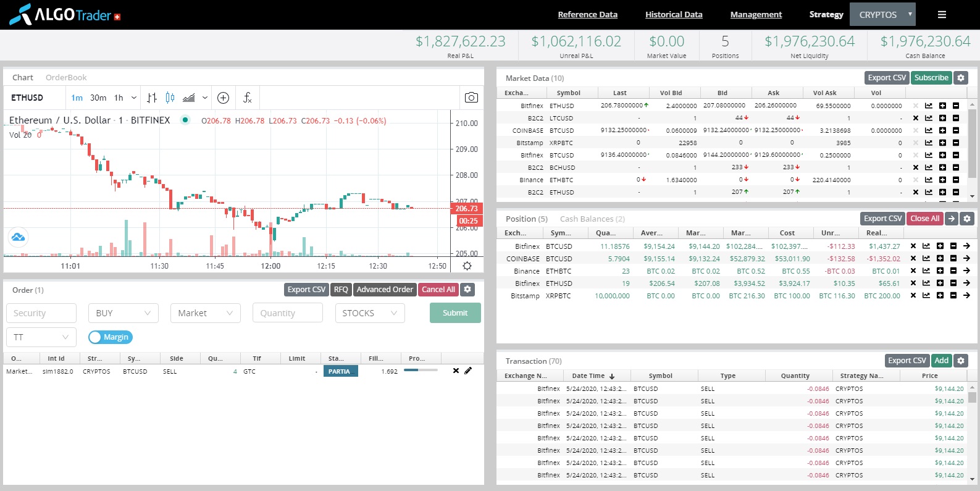Export Market Data as CSV

pos(887,78)
